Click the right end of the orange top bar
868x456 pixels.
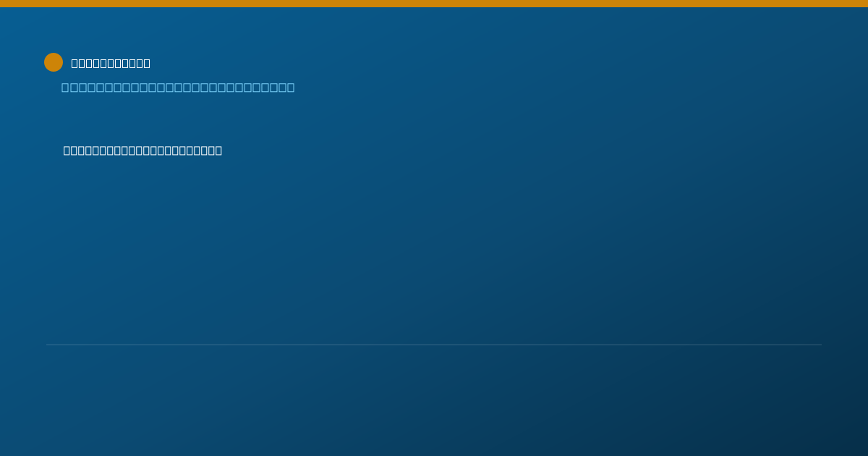point(865,4)
